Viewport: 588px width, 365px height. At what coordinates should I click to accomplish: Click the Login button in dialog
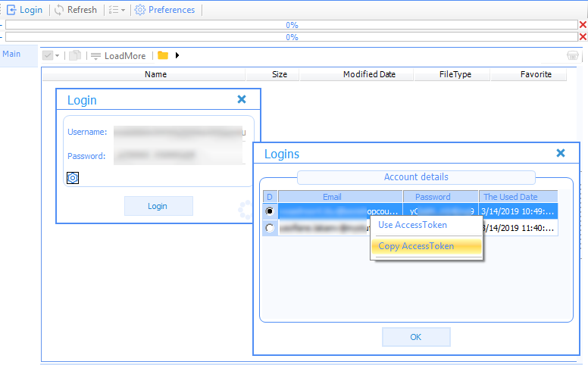[x=158, y=206]
